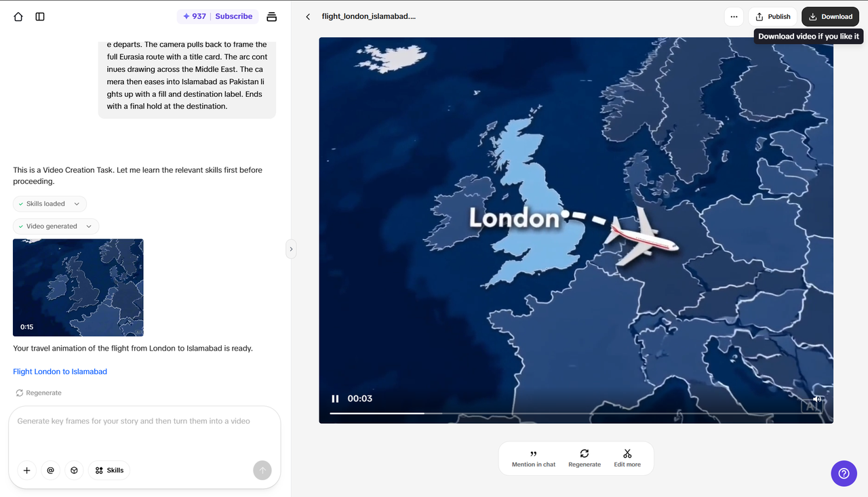Viewport: 868px width, 497px height.
Task: Focus the story prompt input field
Action: (x=144, y=421)
